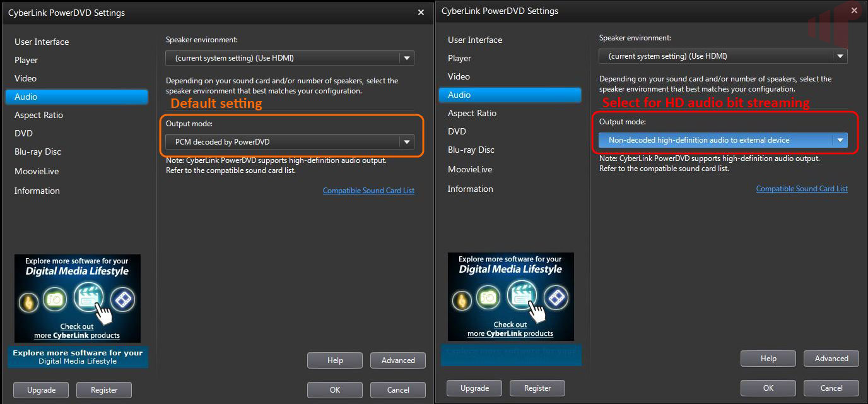Click the music note icon in right dialog's ad
868x404 pixels.
click(x=462, y=300)
